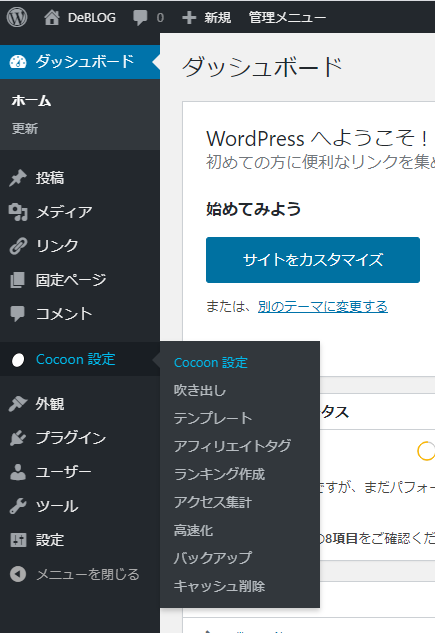Image resolution: width=435 pixels, height=633 pixels.
Task: Open DeBLOG site name link
Action: 92,18
